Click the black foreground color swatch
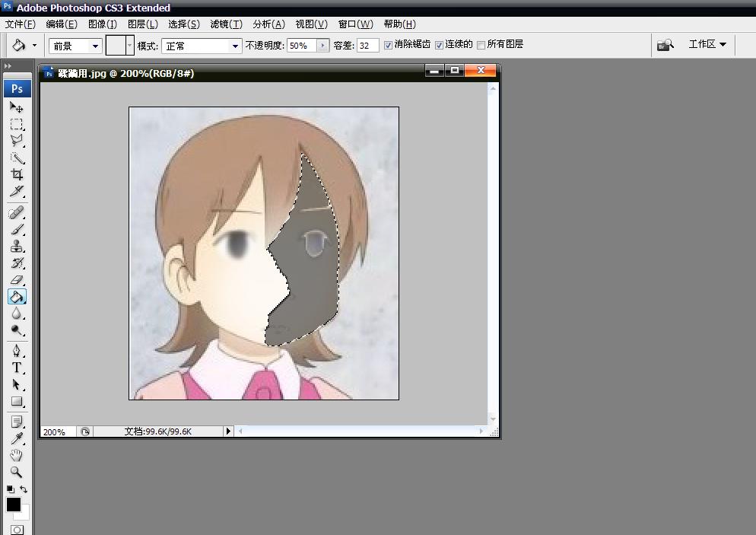 coord(14,505)
